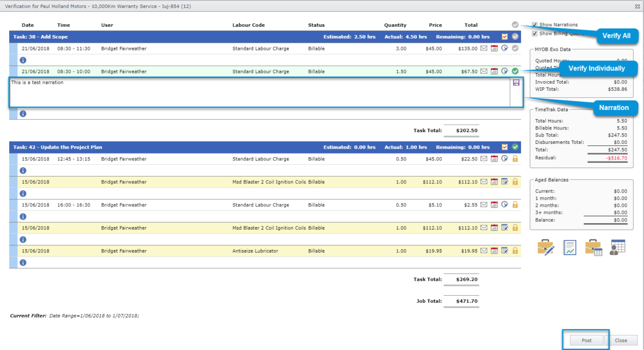Disable the Show Billing checkbox
The height and width of the screenshot is (350, 644).
click(533, 33)
